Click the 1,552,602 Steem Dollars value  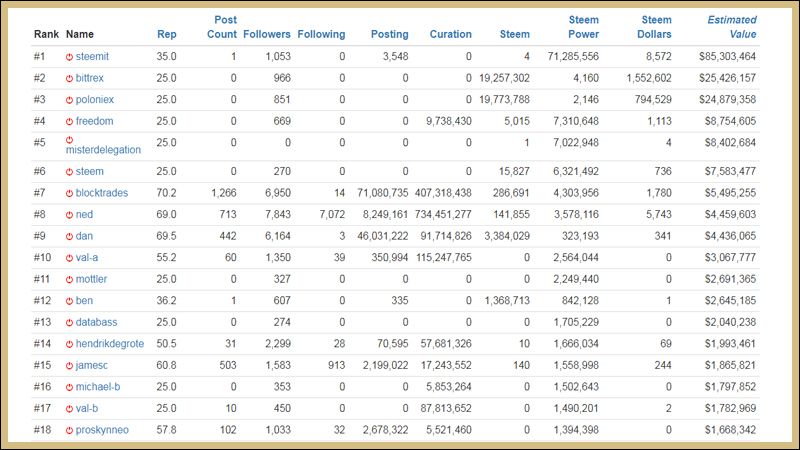click(x=649, y=78)
